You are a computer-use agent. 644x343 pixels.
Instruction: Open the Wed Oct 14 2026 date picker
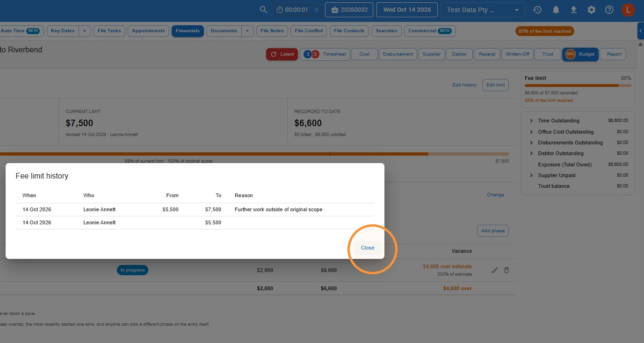click(407, 10)
